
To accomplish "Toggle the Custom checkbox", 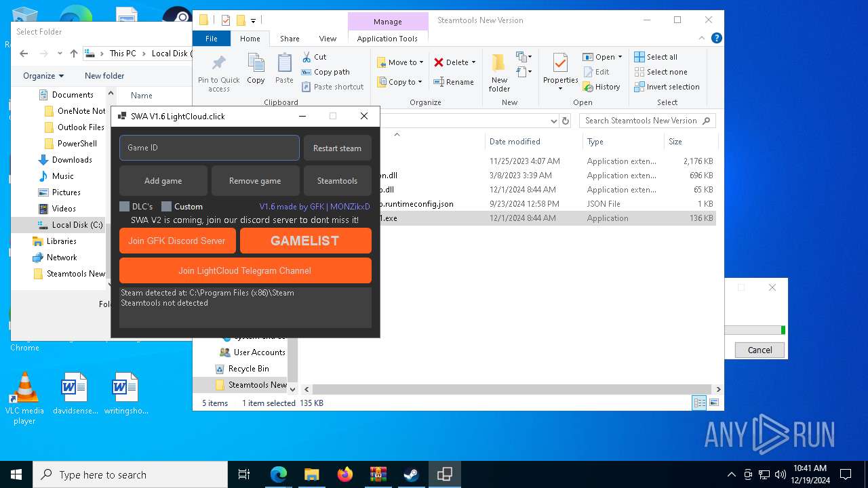I will point(167,207).
